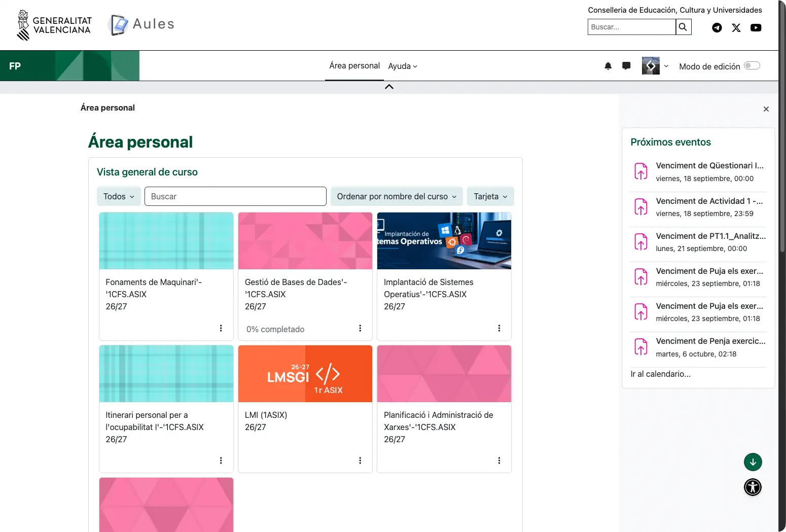Close the right block drawer
The width and height of the screenshot is (786, 532).
coord(766,109)
